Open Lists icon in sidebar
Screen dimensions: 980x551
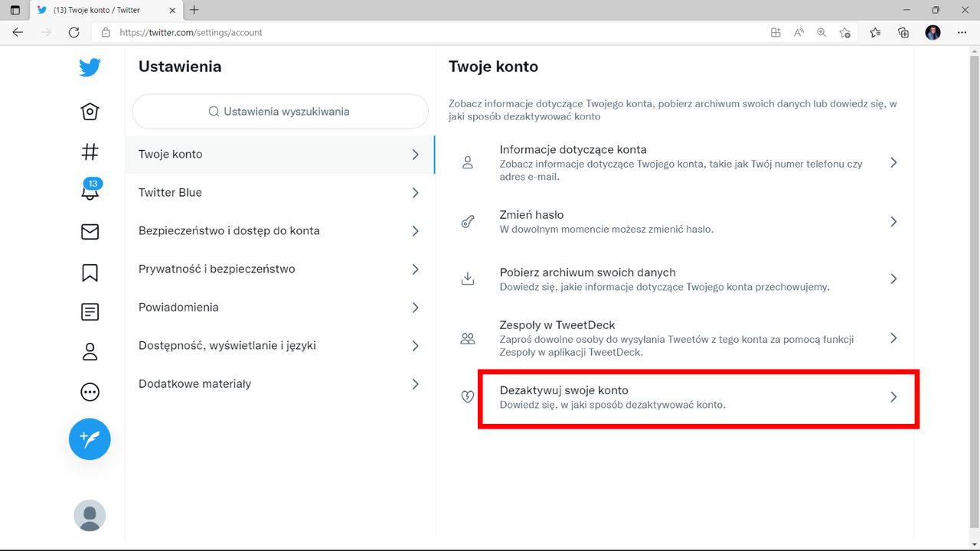90,311
